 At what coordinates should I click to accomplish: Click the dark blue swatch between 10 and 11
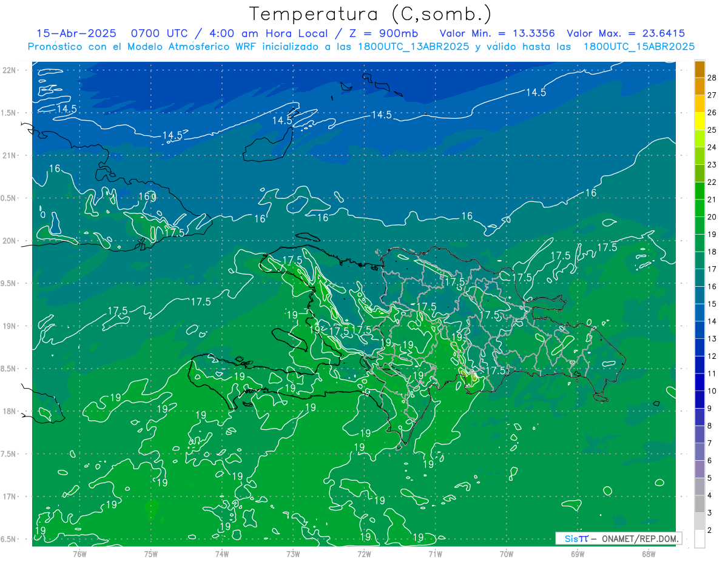[x=699, y=383]
